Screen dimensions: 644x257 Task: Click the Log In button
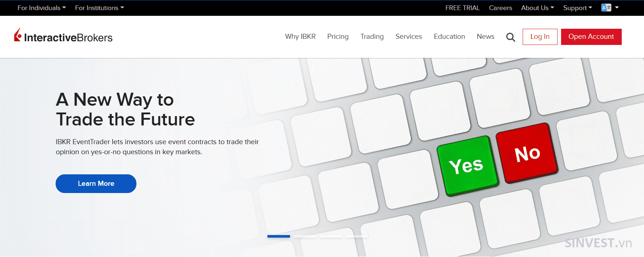tap(540, 37)
